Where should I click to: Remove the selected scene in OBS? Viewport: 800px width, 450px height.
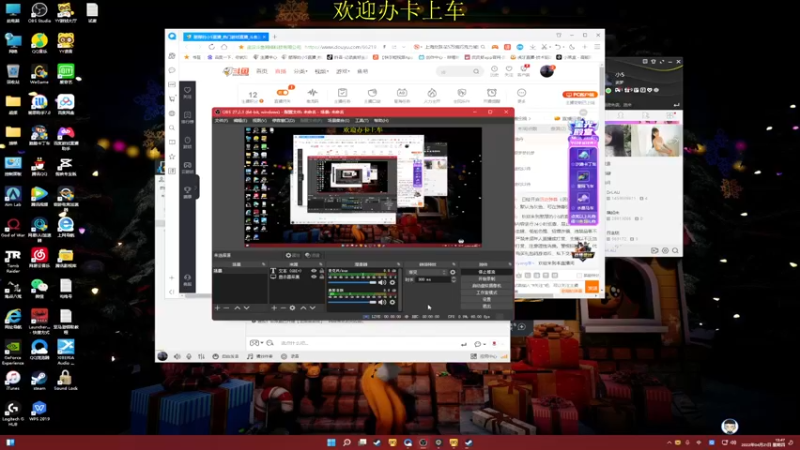[x=227, y=308]
